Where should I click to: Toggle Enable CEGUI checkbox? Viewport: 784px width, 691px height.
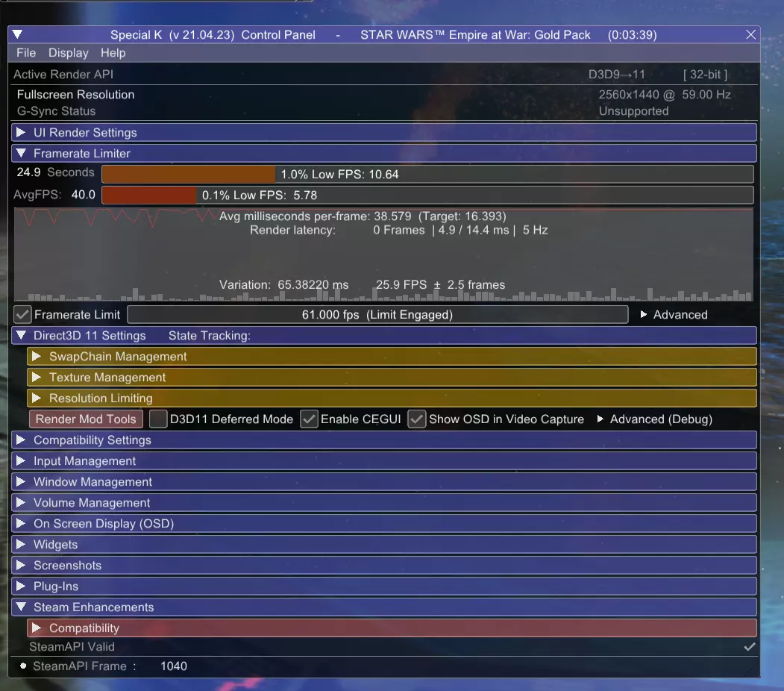[x=309, y=419]
